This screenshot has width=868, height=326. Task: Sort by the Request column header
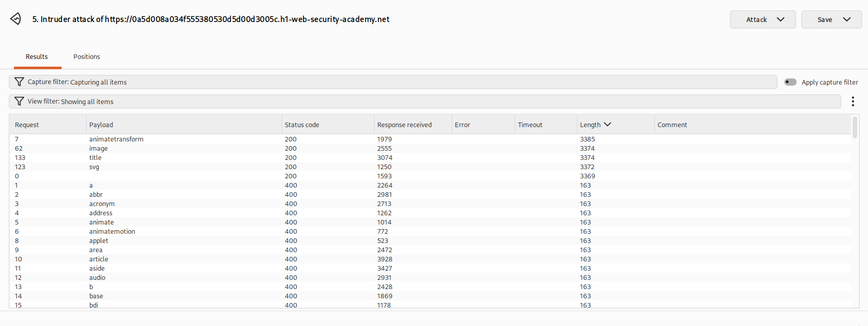[48, 125]
